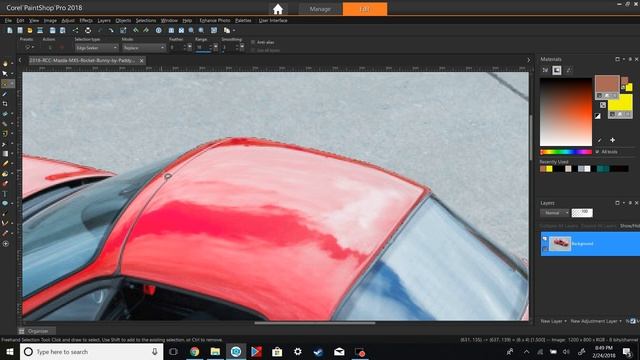
Task: Expand the Paste toolbar icon's dropdown arrow
Action: click(233, 31)
